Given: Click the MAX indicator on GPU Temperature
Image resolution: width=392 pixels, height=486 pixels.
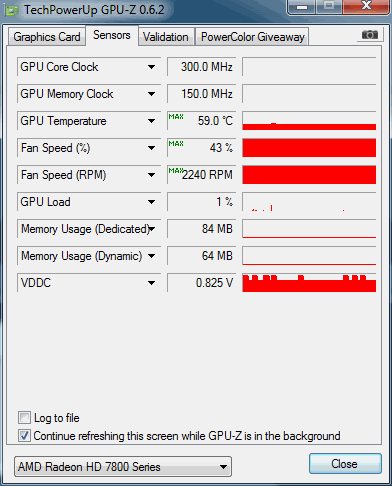Looking at the screenshot, I should (176, 117).
